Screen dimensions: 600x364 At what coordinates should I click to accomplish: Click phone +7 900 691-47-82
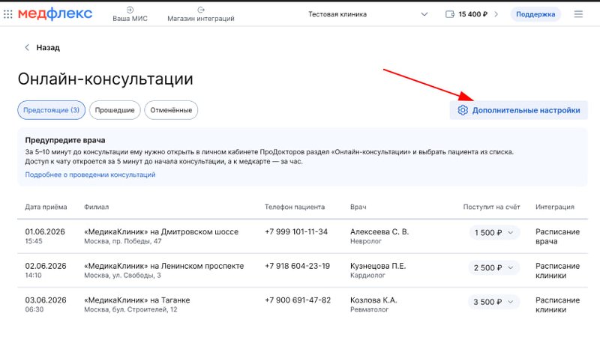point(298,300)
